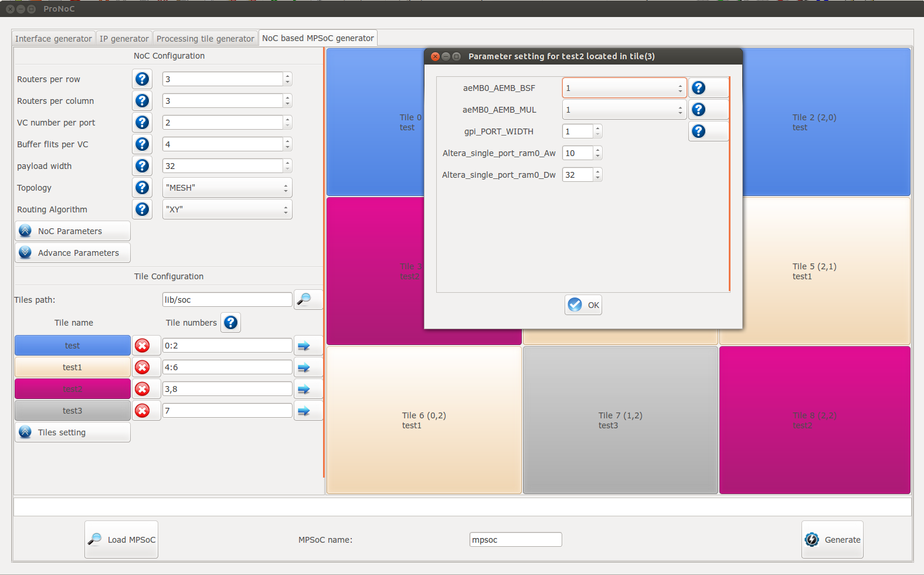Click help icon for gpi_PORT_WIDTH

[x=698, y=131]
